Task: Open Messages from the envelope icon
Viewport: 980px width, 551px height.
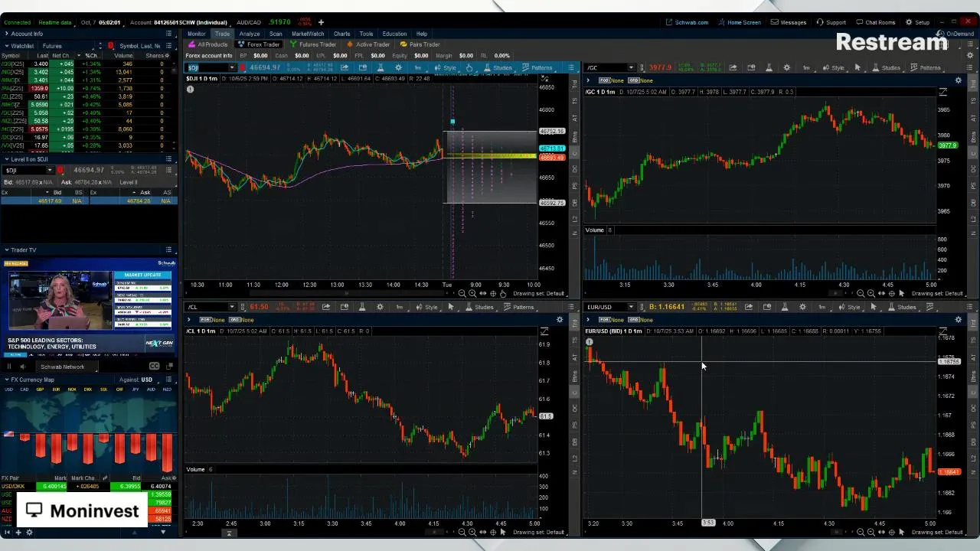Action: (x=788, y=22)
